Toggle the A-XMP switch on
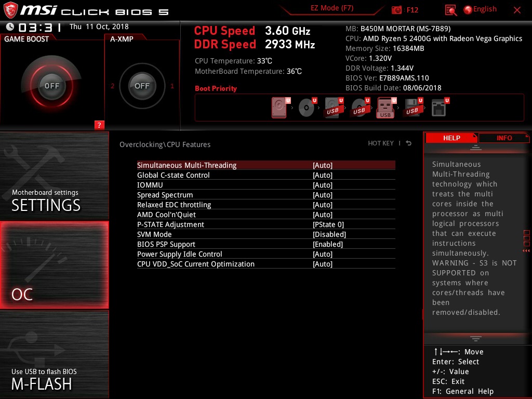The height and width of the screenshot is (399, 532). tap(142, 86)
